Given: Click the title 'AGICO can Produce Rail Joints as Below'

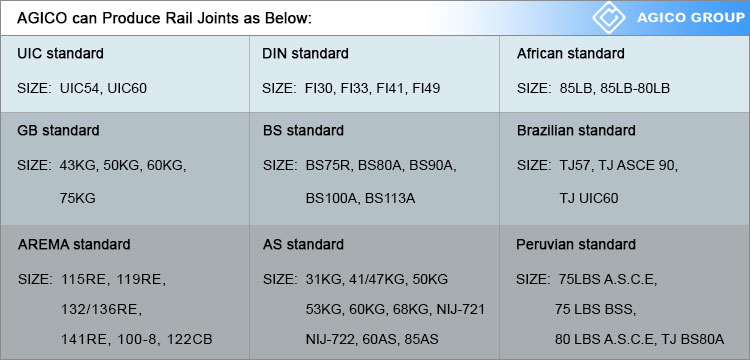Looking at the screenshot, I should 165,18.
